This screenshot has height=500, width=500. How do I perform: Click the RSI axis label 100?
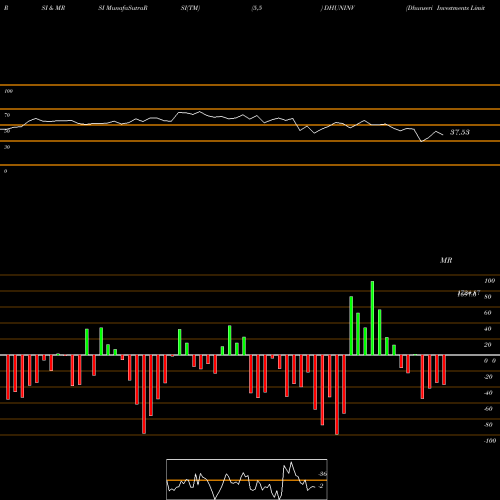click(8, 91)
